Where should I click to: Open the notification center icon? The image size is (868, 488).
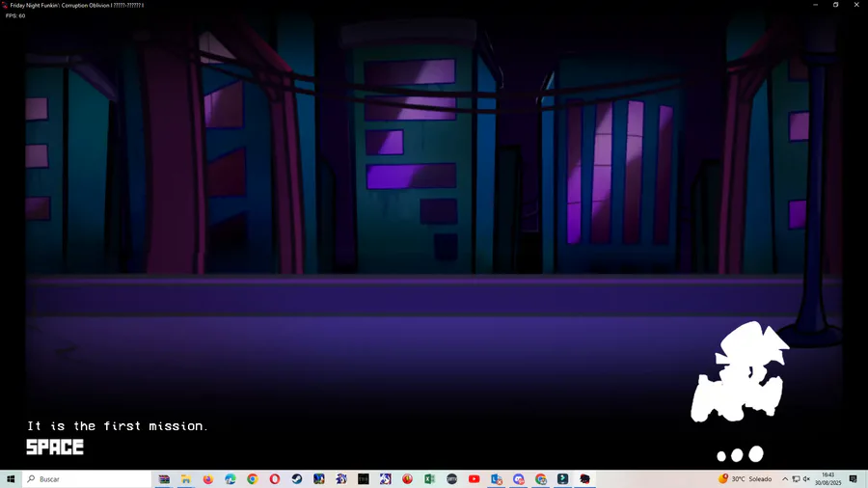(x=854, y=479)
